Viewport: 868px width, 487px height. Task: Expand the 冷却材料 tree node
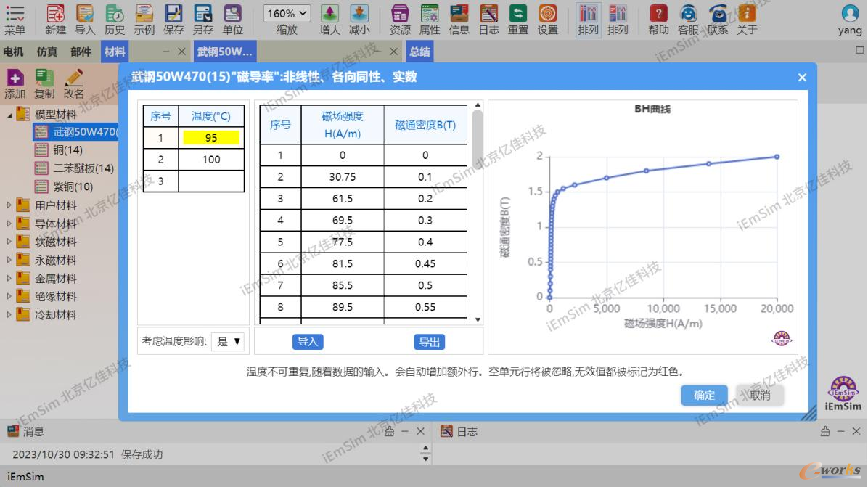tap(9, 315)
